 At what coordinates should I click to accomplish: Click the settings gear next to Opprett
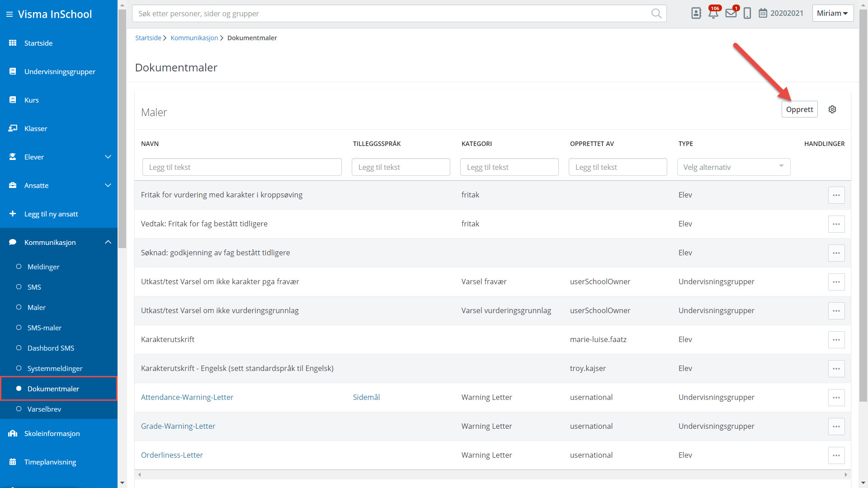pyautogui.click(x=832, y=109)
